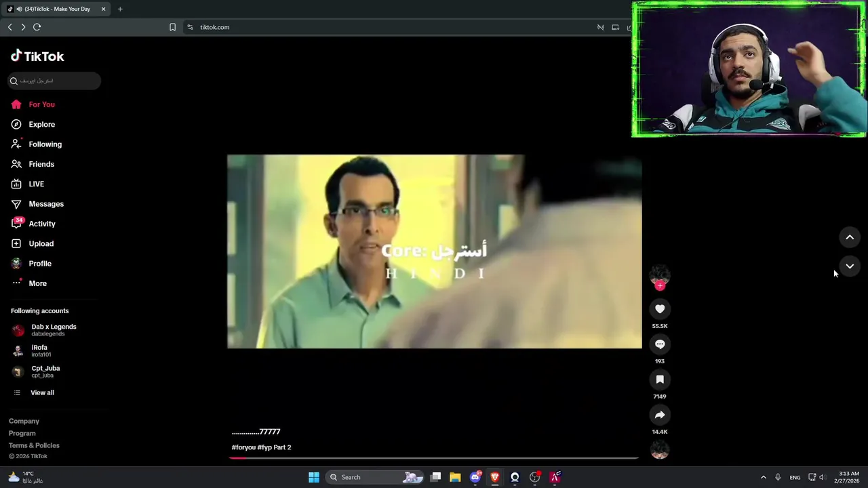
Task: Open Task View on the taskbar
Action: pyautogui.click(x=436, y=477)
